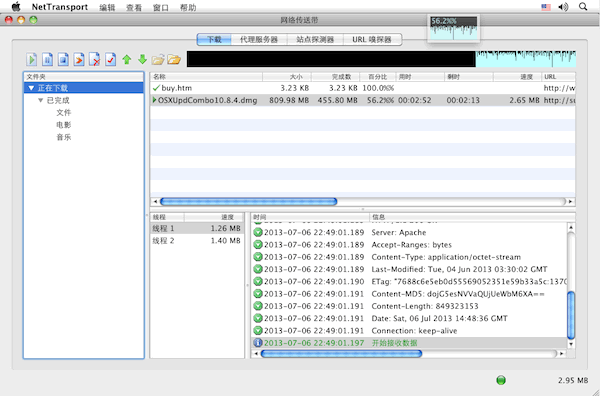Switch to the 站点探测器 tab
Screen dimensions: 600x396
(315, 39)
